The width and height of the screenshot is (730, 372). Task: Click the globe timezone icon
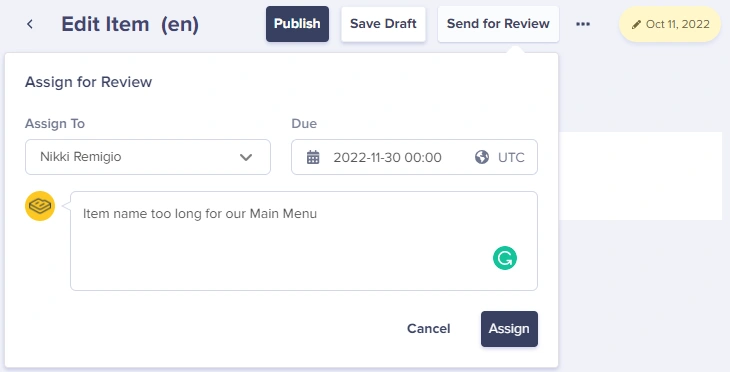pyautogui.click(x=482, y=157)
